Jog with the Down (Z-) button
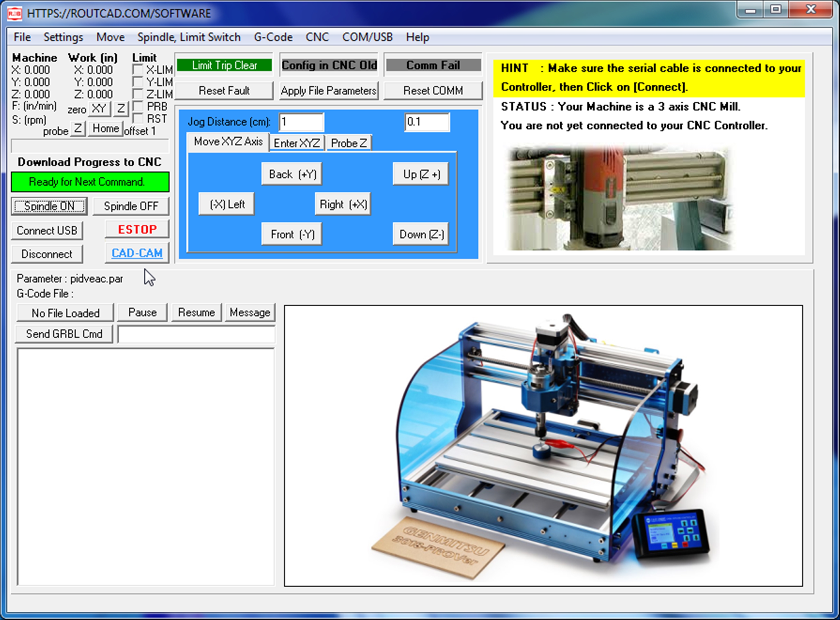The image size is (840, 620). tap(421, 234)
